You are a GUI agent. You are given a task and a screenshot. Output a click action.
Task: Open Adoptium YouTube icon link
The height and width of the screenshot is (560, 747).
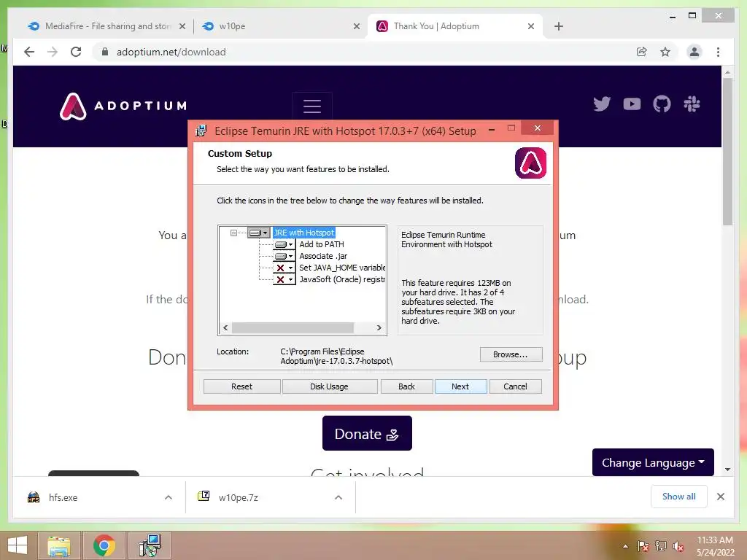click(632, 104)
